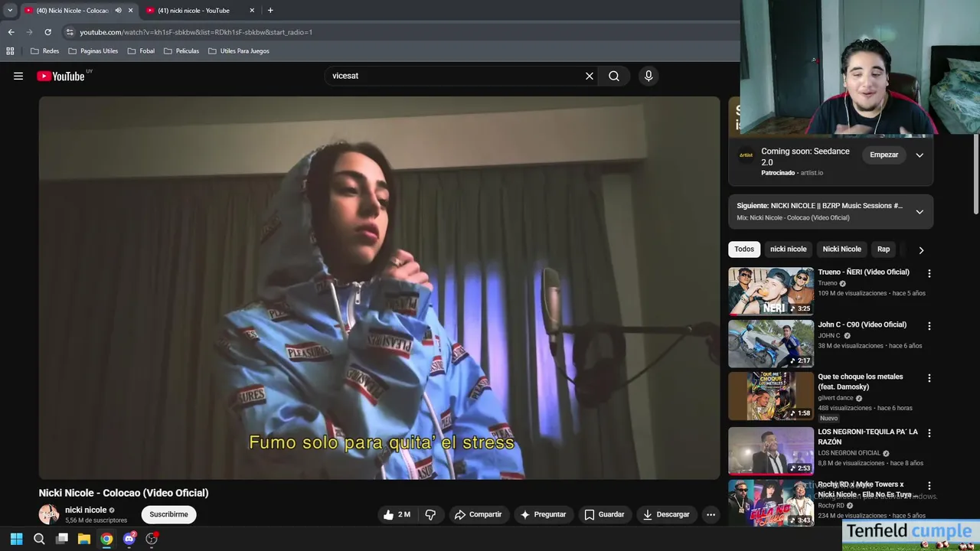Open a new browser tab
980x551 pixels.
(x=270, y=11)
